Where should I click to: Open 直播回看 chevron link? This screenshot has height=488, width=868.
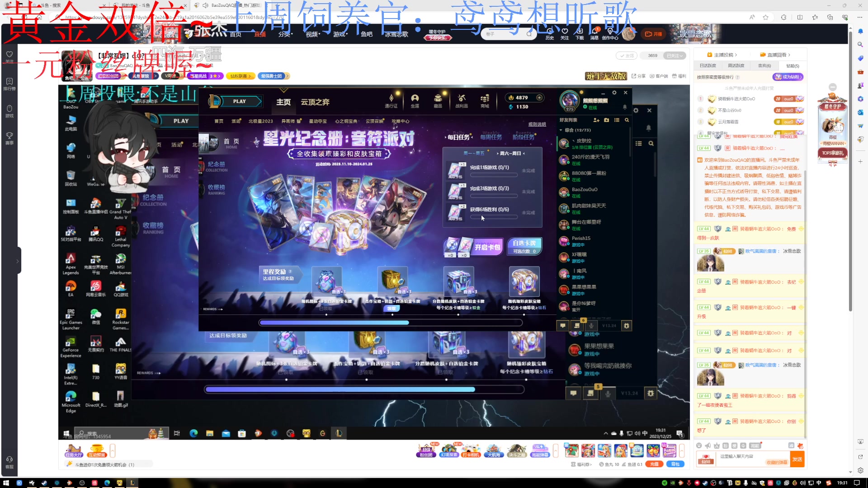tap(775, 55)
